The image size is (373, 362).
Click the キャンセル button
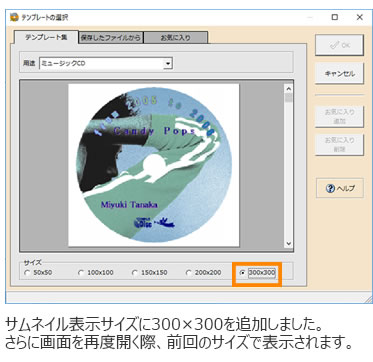339,74
